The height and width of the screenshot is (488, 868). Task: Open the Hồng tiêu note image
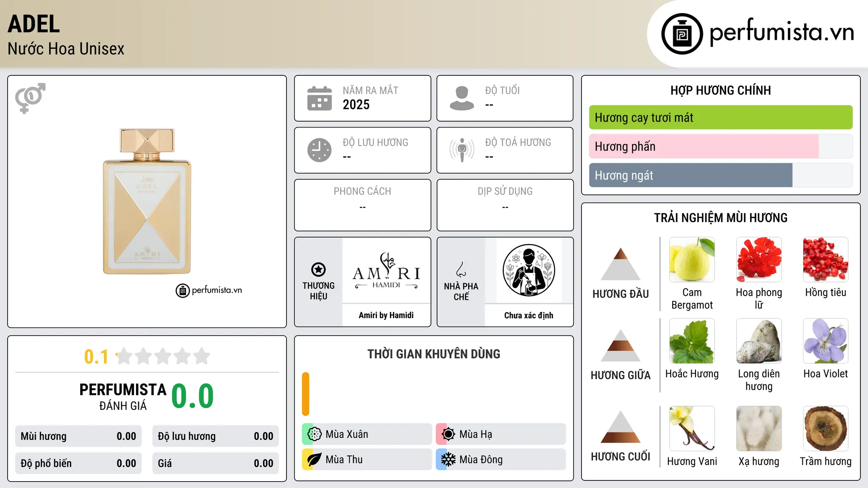click(x=826, y=260)
